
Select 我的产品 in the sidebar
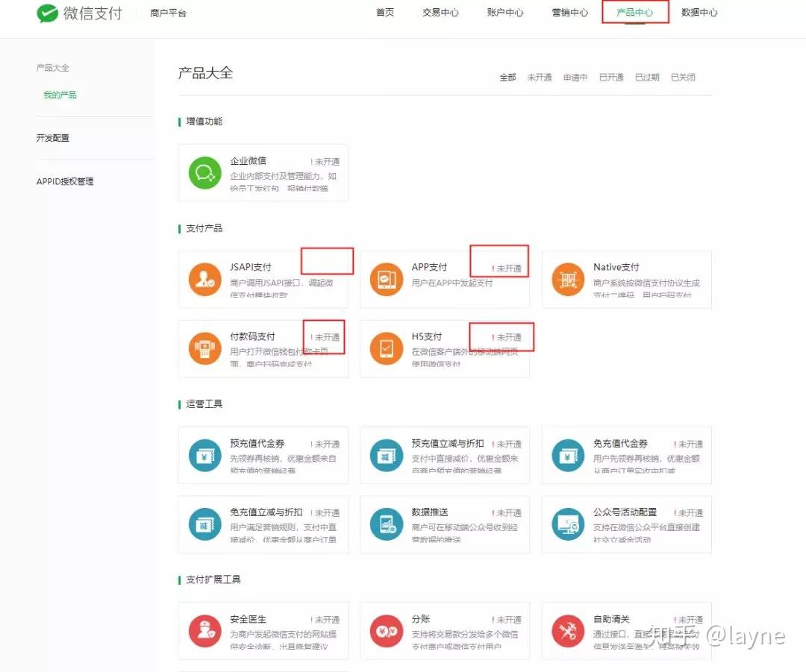pyautogui.click(x=60, y=95)
